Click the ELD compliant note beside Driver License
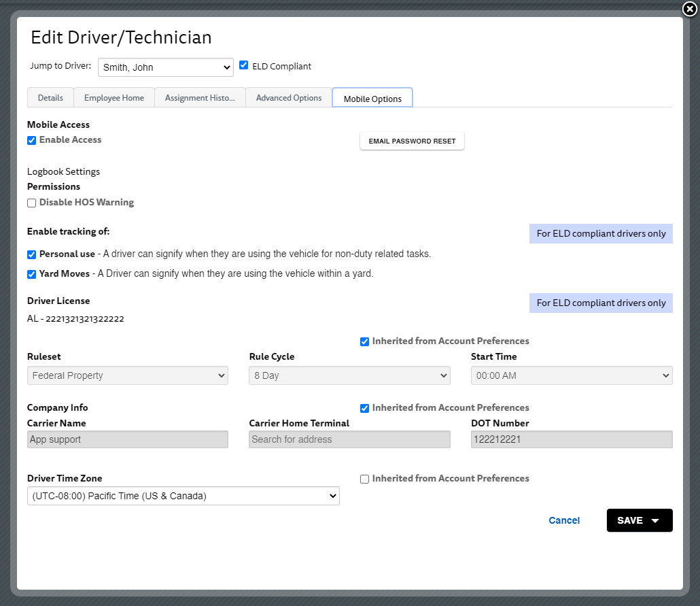The width and height of the screenshot is (700, 606). 601,303
